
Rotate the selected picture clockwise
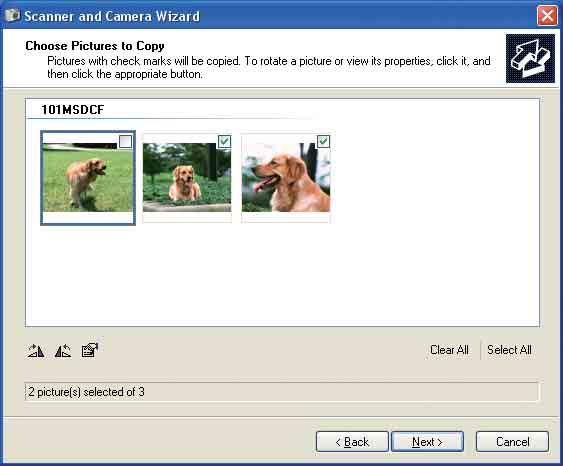(36, 351)
